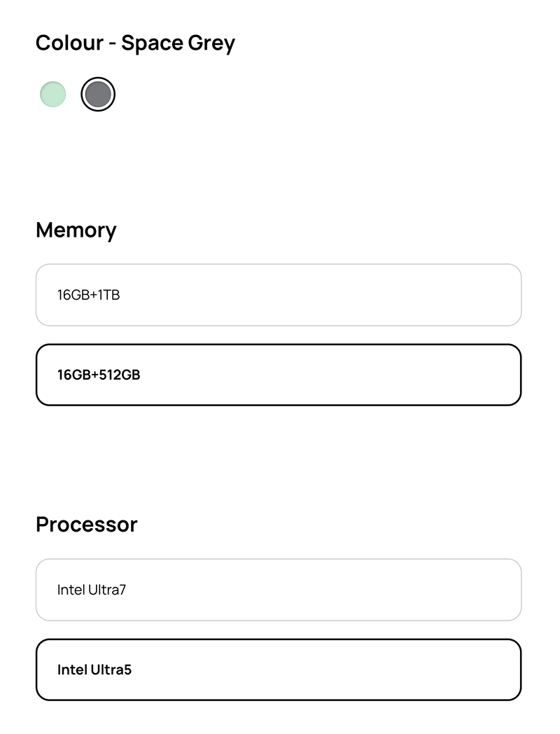
Task: Click the bold "Intel Ultra5" text label
Action: [94, 670]
